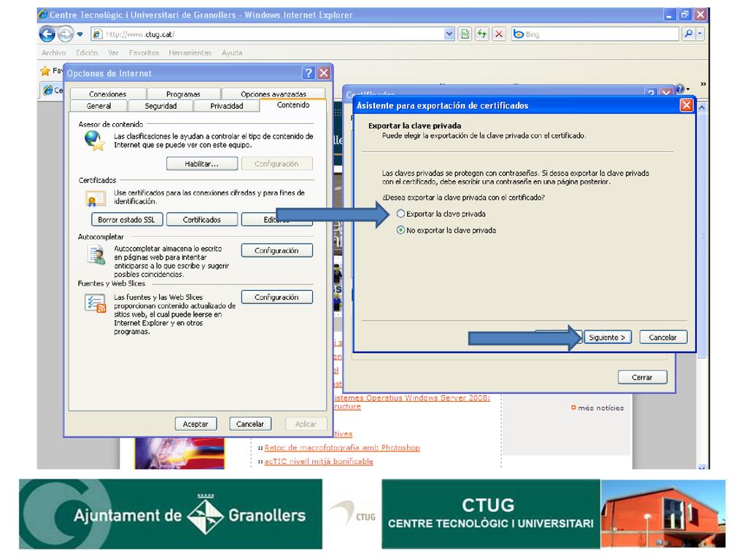Open acTIC nivell mitjà bonificable link
Viewport: 747px width, 560px height.
pos(319,462)
